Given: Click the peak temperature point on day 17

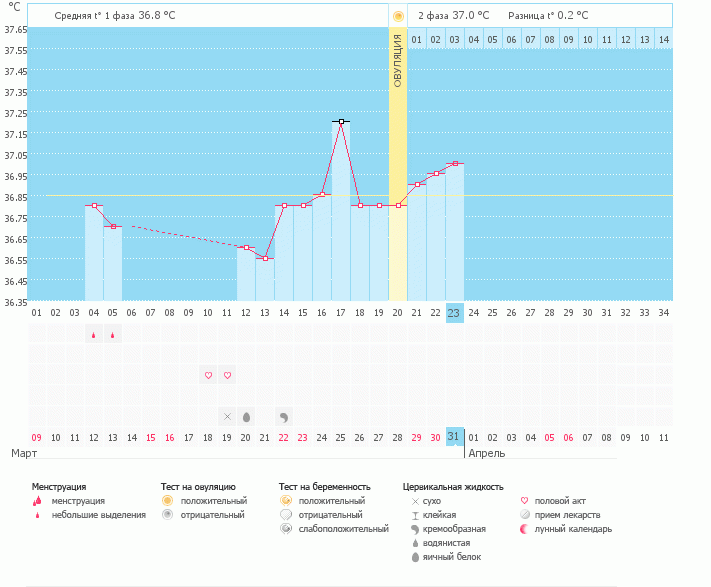Looking at the screenshot, I should tap(341, 121).
